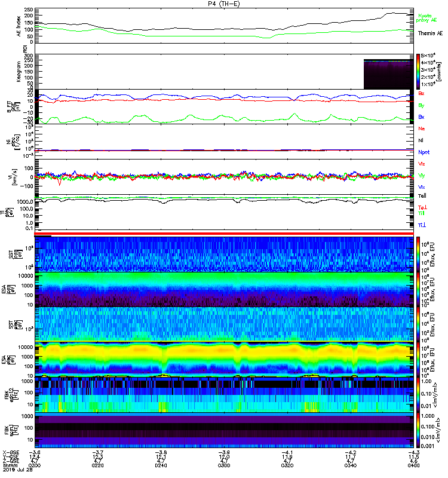Click the "0240" time tick label
This screenshot has height=478, width=448.
(x=161, y=465)
